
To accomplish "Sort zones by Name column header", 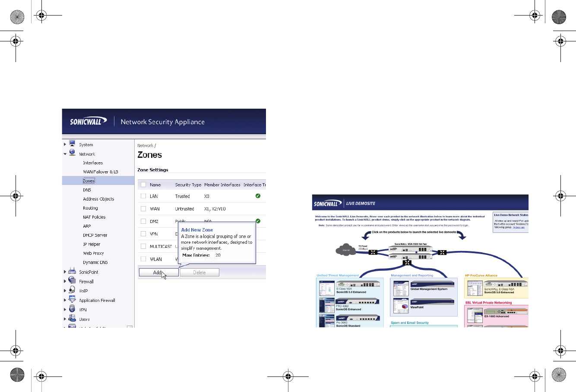I will [x=155, y=185].
